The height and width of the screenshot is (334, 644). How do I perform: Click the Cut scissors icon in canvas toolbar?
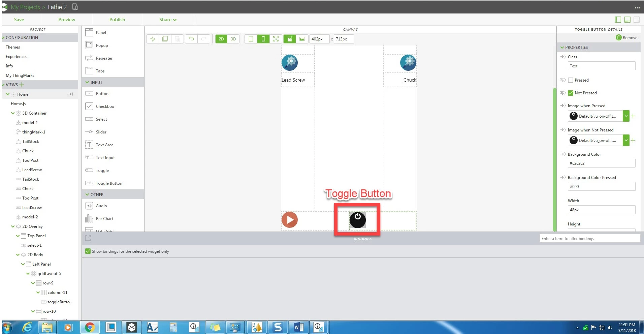tap(153, 39)
